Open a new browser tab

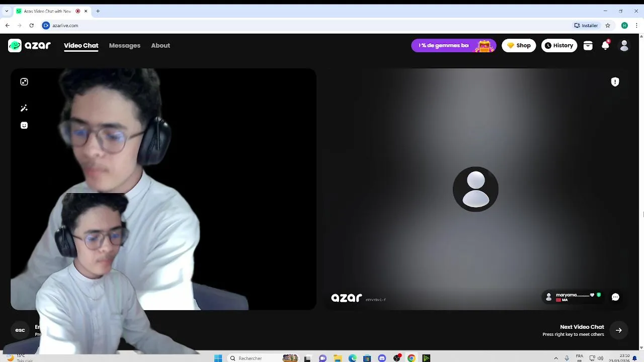click(98, 11)
